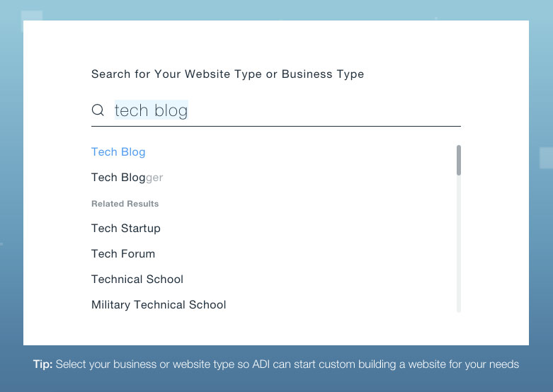Image resolution: width=553 pixels, height=392 pixels.
Task: Click the results list scrollbar thumb
Action: pos(459,160)
